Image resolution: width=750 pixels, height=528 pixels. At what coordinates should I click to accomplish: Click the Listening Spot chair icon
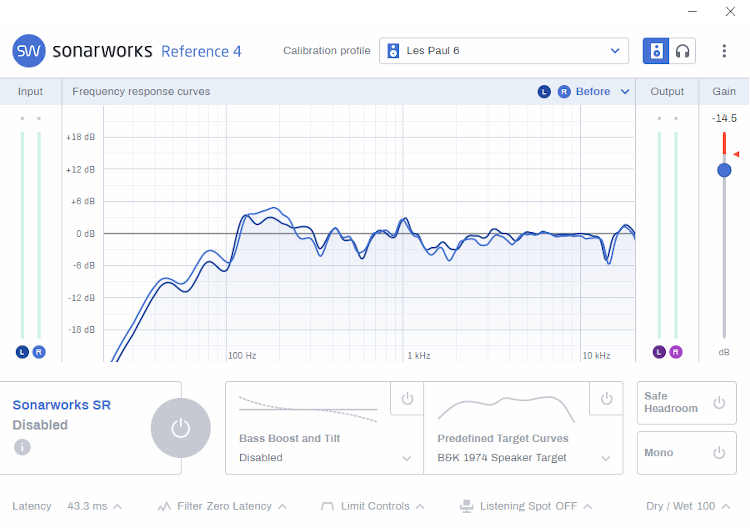pyautogui.click(x=466, y=506)
